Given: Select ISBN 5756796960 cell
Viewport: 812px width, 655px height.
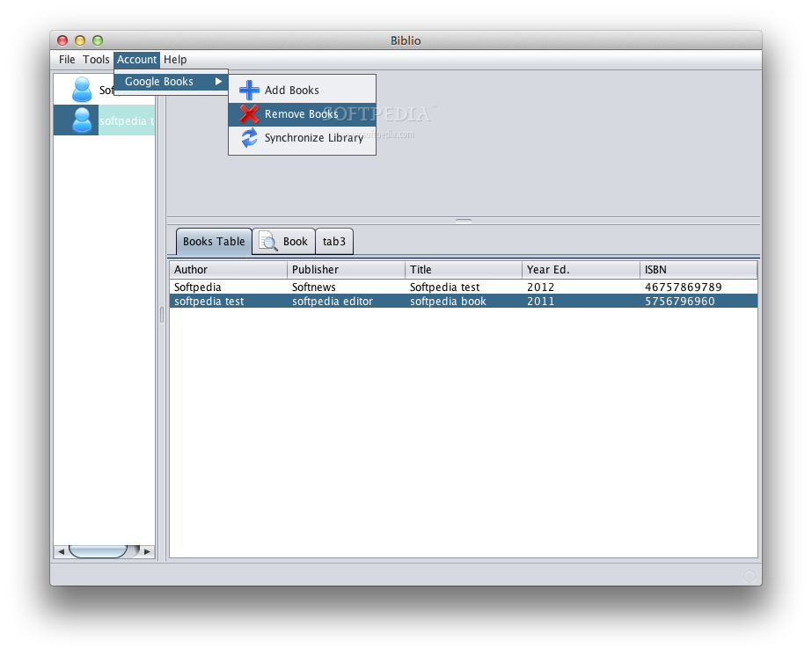Looking at the screenshot, I should pos(699,301).
